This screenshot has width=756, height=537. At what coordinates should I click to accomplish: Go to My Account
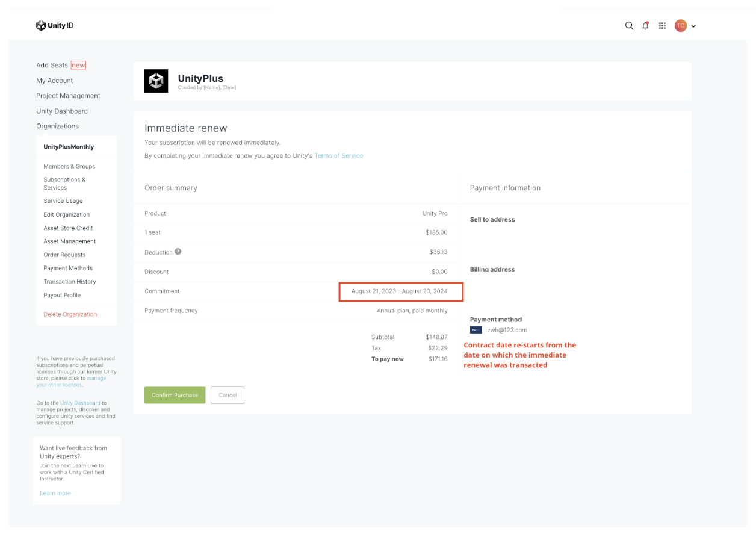(x=55, y=81)
